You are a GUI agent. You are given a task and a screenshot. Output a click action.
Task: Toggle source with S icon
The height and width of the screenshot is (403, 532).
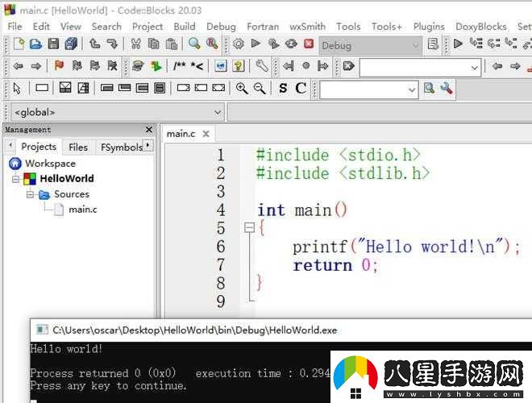point(283,89)
